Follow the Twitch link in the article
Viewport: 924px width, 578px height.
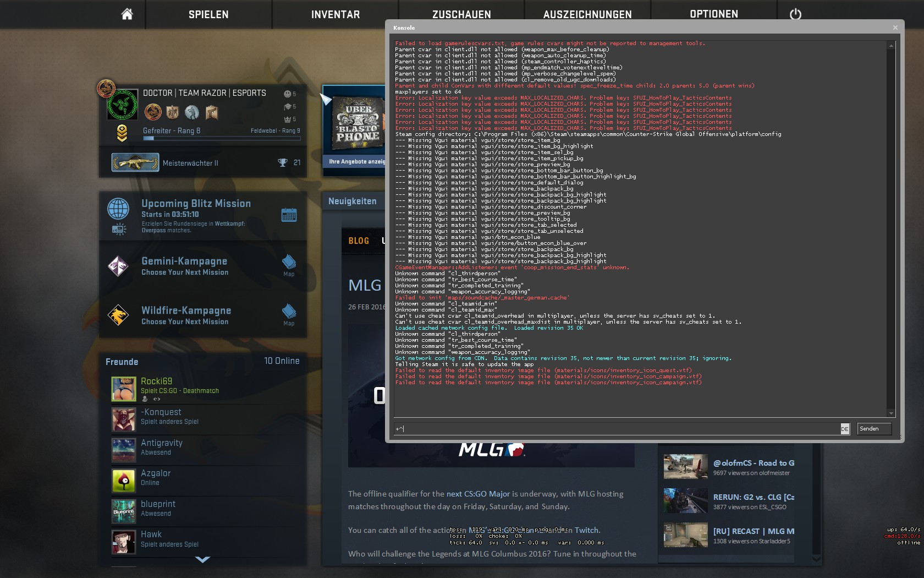pyautogui.click(x=587, y=530)
